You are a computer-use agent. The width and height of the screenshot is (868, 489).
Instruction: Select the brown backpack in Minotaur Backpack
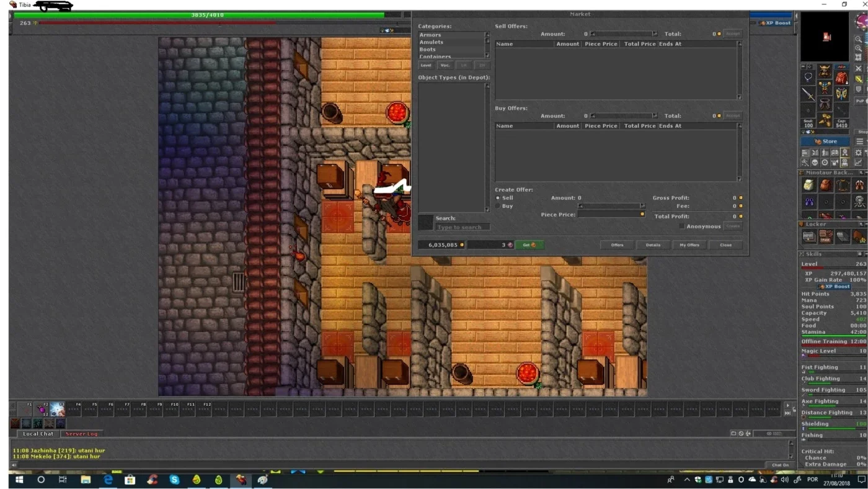pos(825,185)
